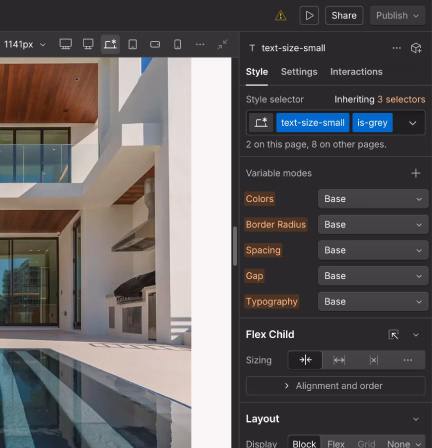Select the tablet breakpoint icon
Image resolution: width=432 pixels, height=448 pixels.
[133, 44]
